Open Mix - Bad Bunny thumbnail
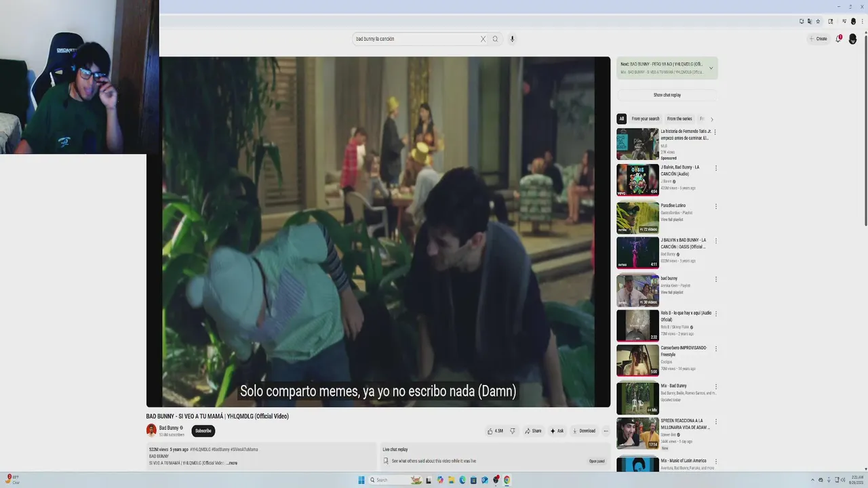This screenshot has height=488, width=868. point(637,399)
